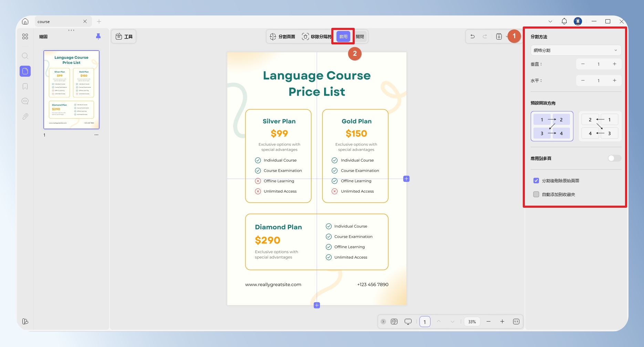644x347 pixels.
Task: Check 自動添加到收藏夾 checkbox
Action: coord(536,194)
